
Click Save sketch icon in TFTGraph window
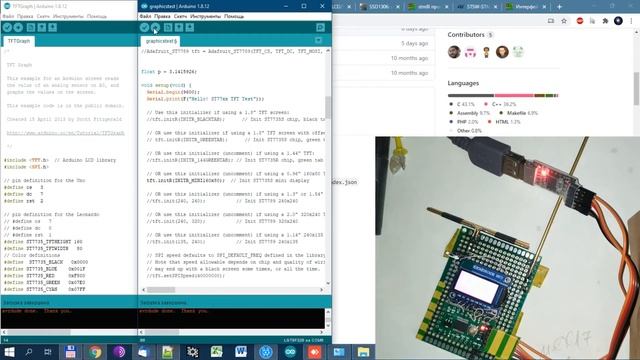[53, 27]
